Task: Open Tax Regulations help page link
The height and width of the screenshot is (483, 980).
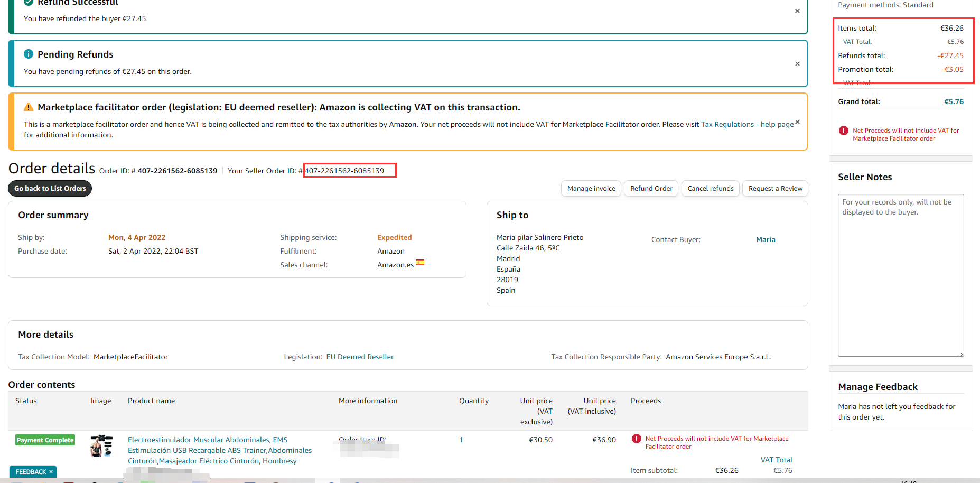Action: coord(746,125)
